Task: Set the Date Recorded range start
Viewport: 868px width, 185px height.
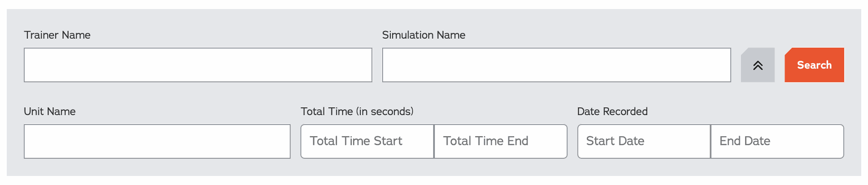Action: [x=644, y=142]
